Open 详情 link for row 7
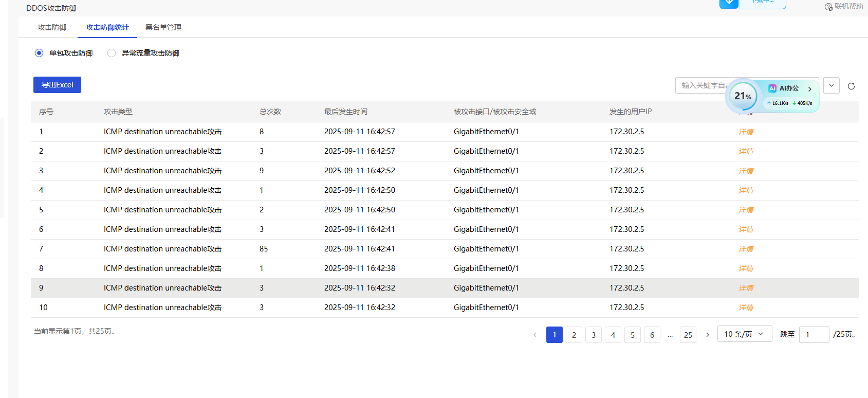Image resolution: width=868 pixels, height=398 pixels. coord(746,249)
